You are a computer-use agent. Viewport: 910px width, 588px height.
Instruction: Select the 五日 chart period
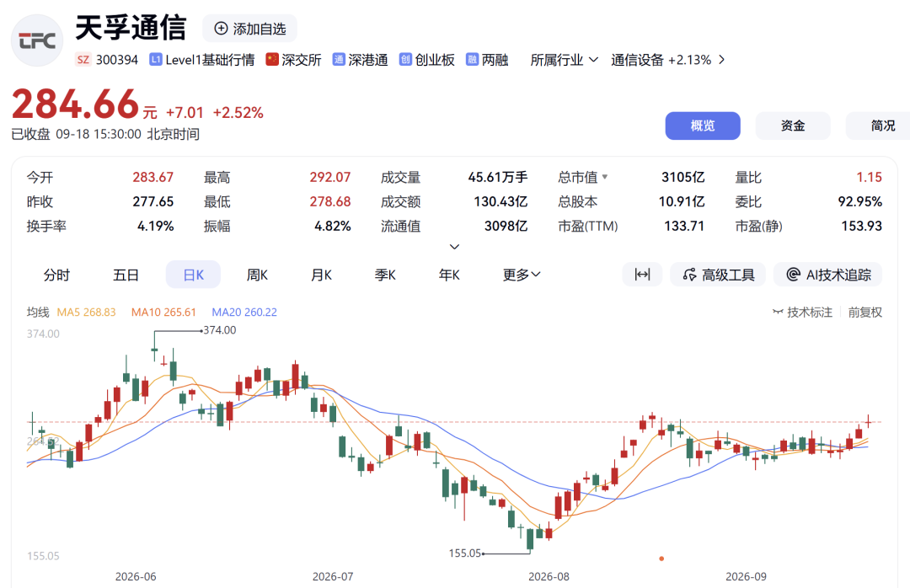126,275
